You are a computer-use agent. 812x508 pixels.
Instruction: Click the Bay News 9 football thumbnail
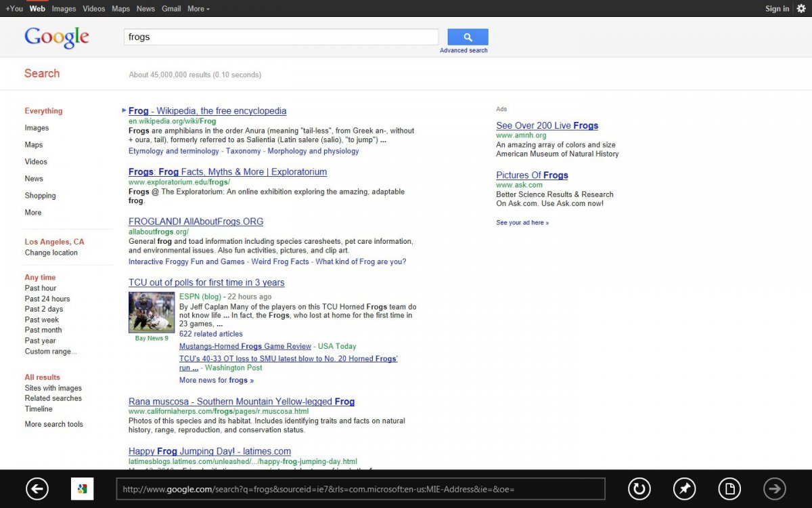coord(152,312)
